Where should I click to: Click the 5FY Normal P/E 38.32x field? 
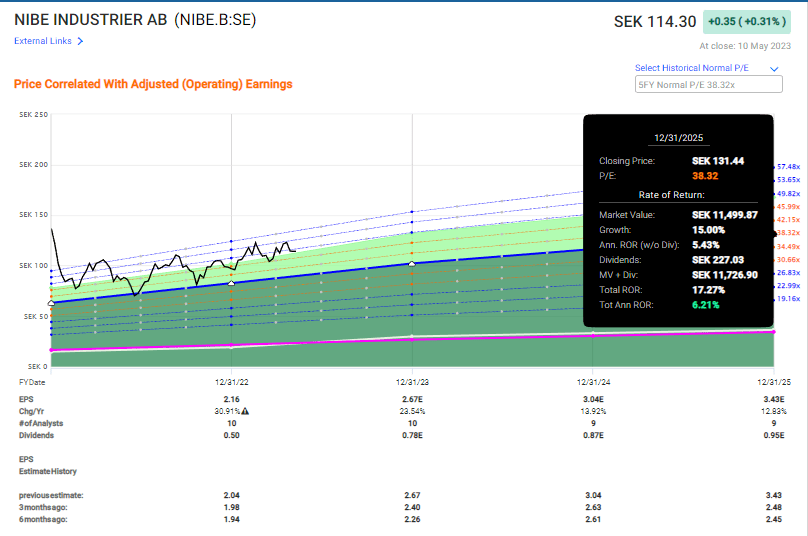pyautogui.click(x=709, y=85)
